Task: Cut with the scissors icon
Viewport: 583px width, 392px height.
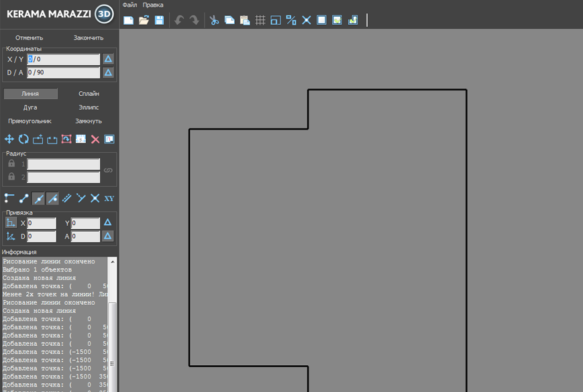Action: pyautogui.click(x=214, y=20)
